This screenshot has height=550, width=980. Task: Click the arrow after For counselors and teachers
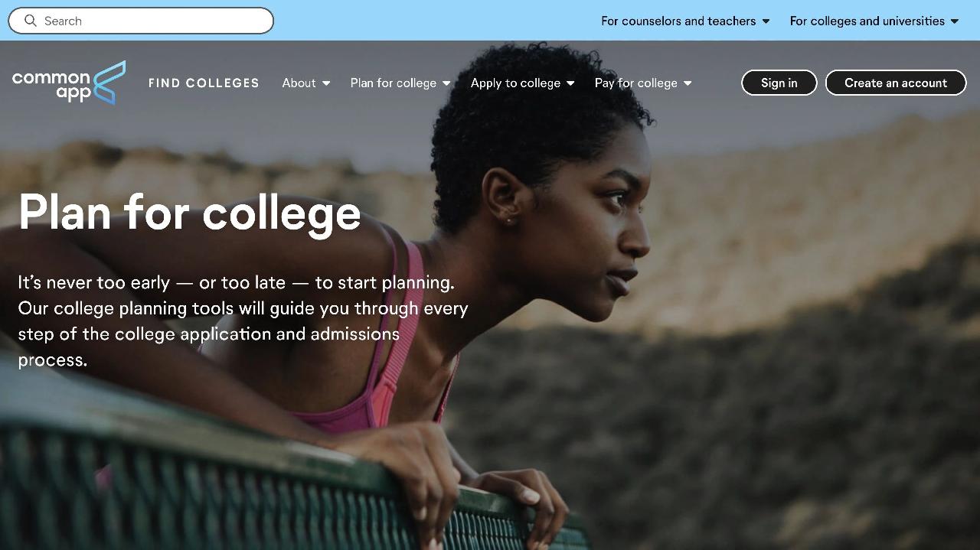tap(766, 21)
